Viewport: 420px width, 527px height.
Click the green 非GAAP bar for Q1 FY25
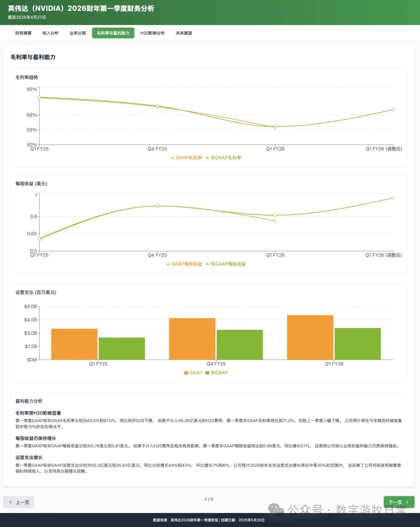coord(122,348)
